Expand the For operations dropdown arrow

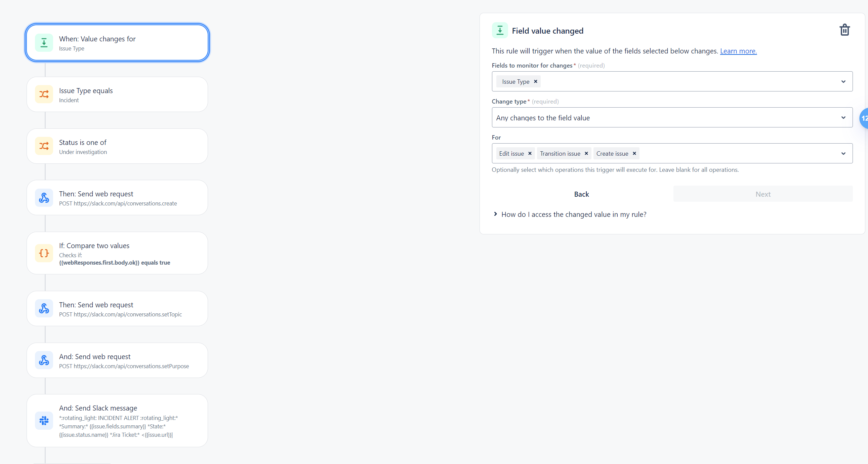[843, 153]
